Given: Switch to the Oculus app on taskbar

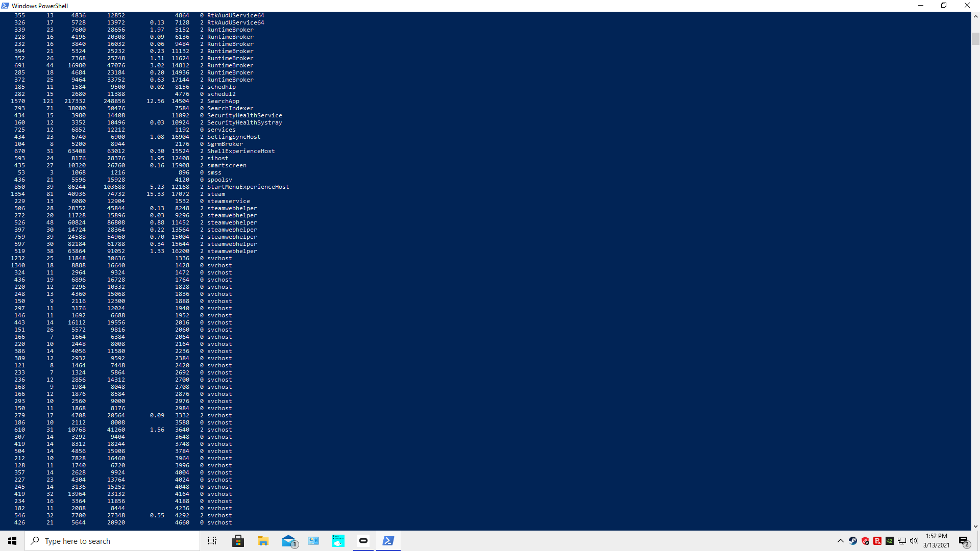Looking at the screenshot, I should (x=363, y=541).
